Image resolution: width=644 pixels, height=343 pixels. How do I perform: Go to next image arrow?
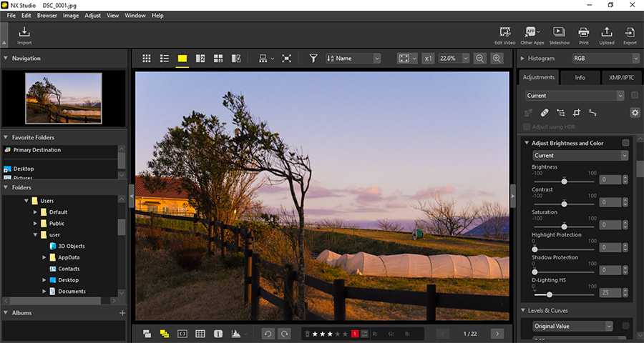tap(497, 334)
